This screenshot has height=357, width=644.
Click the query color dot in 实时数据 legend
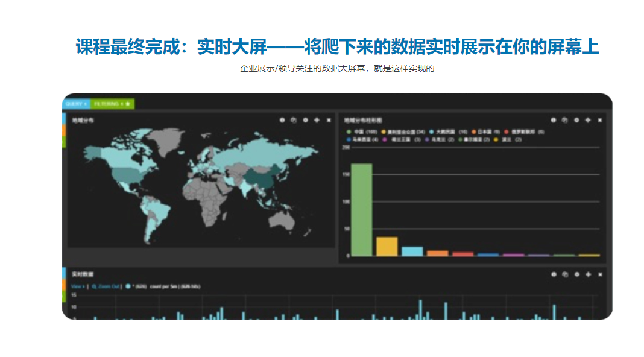(128, 286)
